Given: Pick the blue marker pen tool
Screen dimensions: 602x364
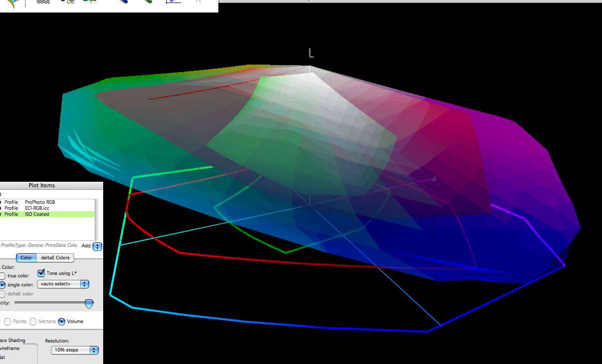Looking at the screenshot, I should 123,3.
